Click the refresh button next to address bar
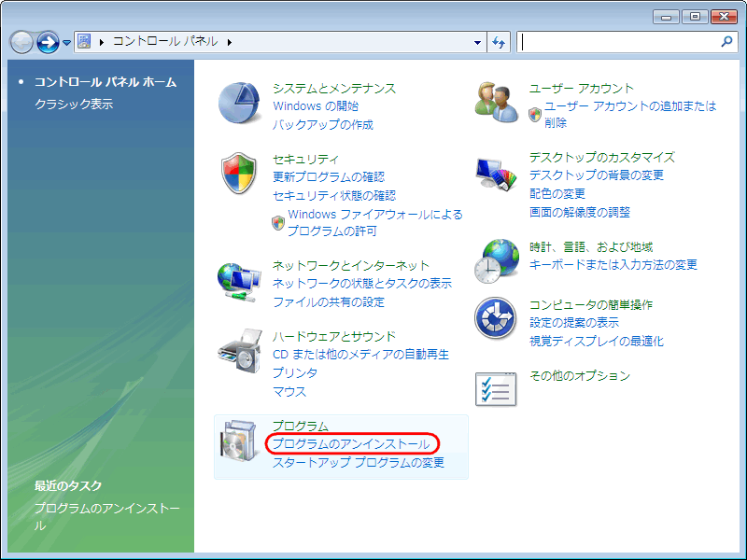 [499, 42]
